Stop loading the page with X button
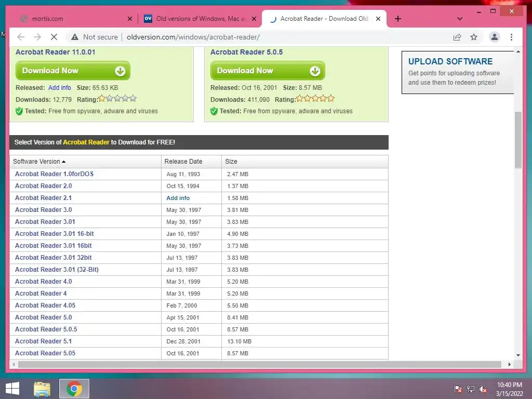The width and height of the screenshot is (532, 399). (54, 37)
